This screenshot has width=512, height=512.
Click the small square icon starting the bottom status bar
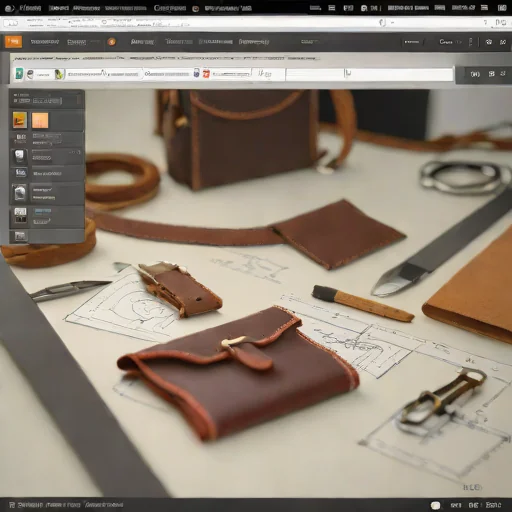(12, 505)
